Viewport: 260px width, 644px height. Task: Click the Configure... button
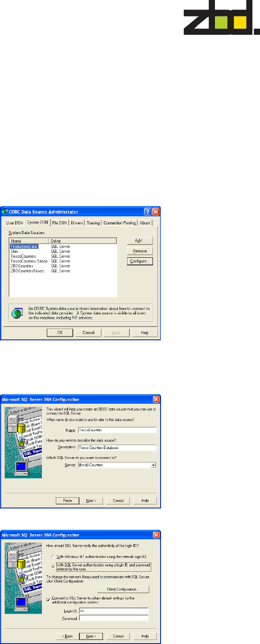tap(140, 261)
